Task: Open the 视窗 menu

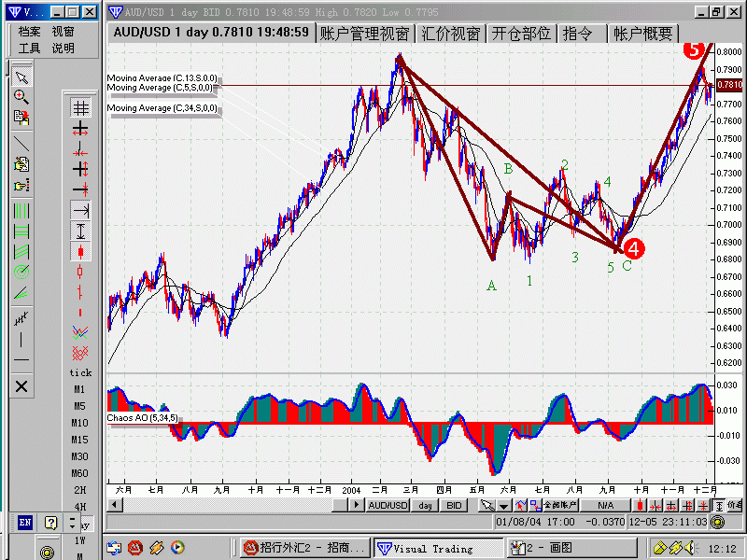Action: click(x=63, y=32)
